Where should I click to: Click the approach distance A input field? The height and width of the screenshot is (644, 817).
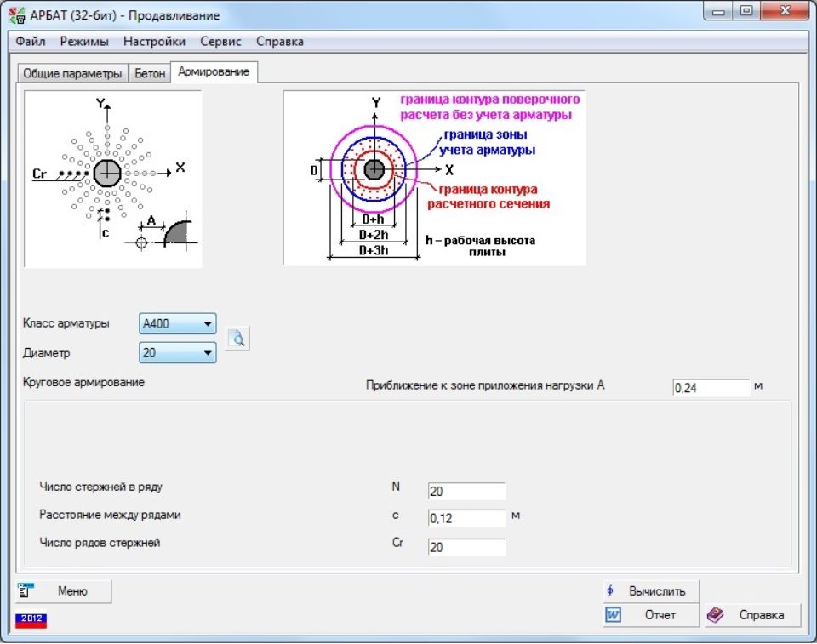711,388
